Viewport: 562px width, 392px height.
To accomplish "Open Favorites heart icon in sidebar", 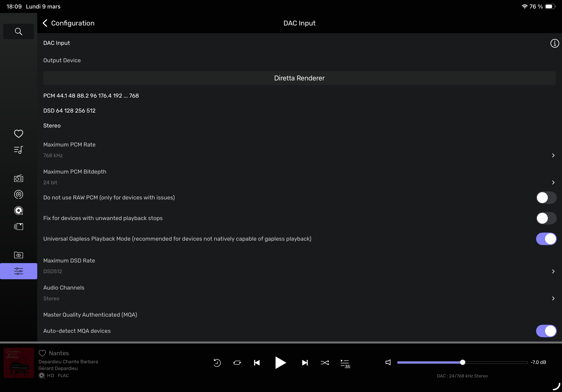I will [x=18, y=134].
